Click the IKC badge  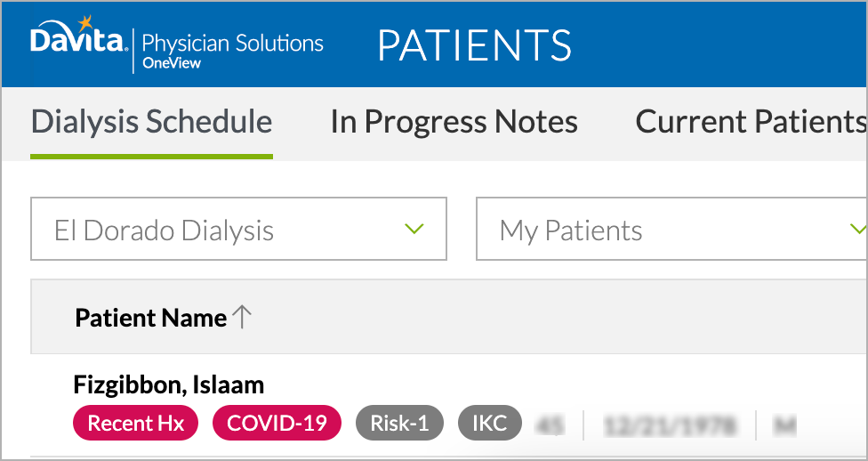tap(490, 423)
